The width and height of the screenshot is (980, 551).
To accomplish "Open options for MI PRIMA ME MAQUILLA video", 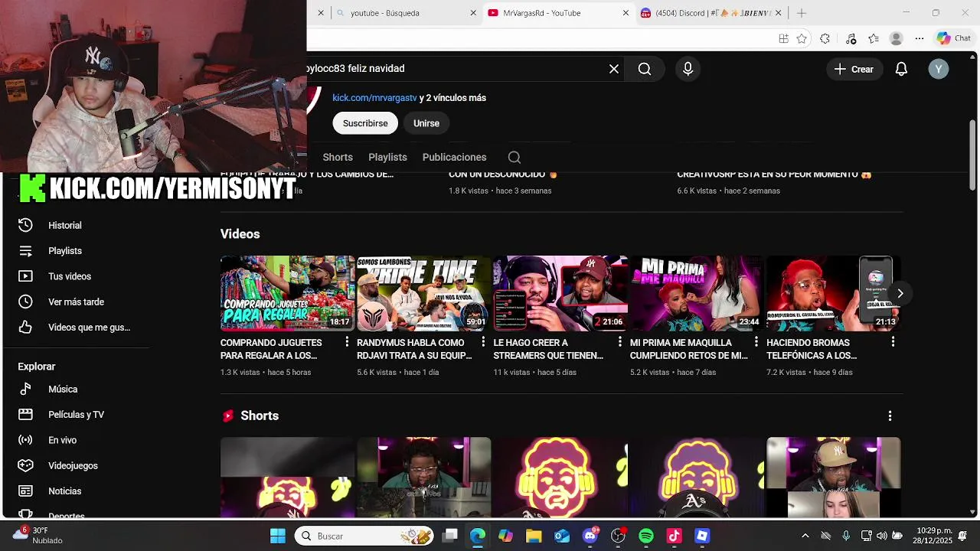I will [x=756, y=342].
